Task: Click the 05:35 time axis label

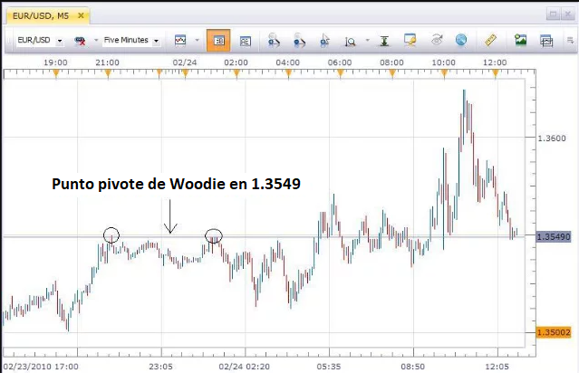Action: pos(329,367)
